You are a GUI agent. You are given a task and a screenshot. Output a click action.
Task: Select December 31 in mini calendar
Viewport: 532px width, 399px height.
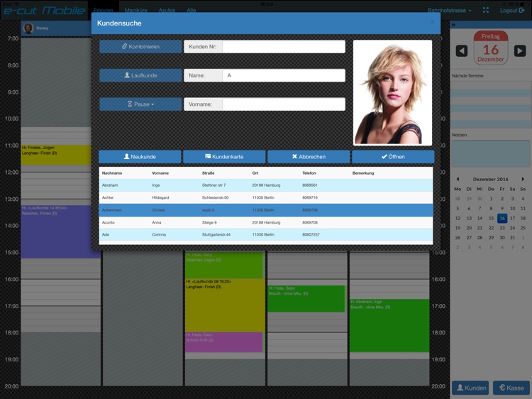tap(513, 238)
